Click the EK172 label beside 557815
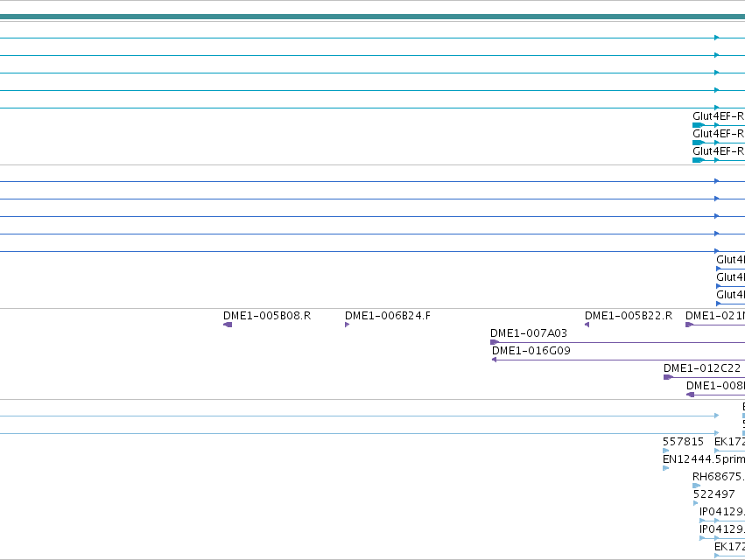The image size is (745, 560). [730, 442]
